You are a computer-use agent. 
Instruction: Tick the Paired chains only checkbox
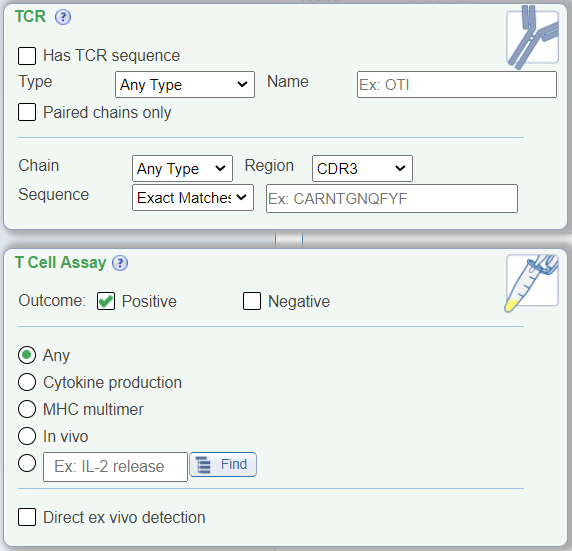27,112
